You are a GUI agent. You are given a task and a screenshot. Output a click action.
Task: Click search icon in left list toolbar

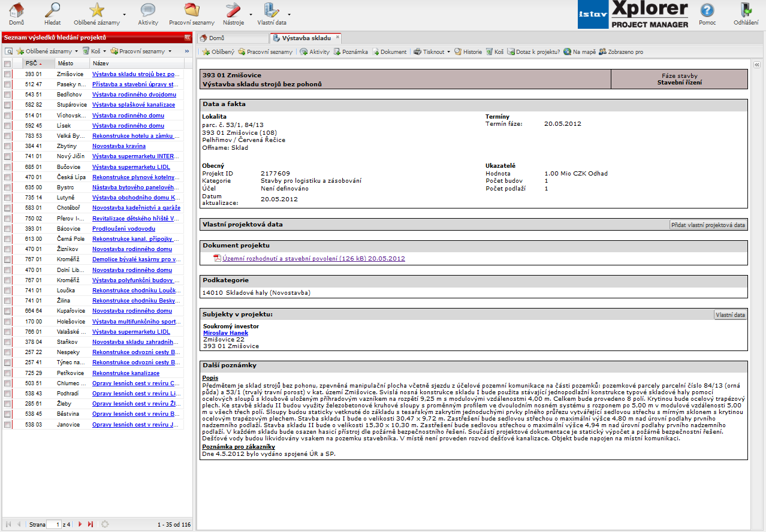pyautogui.click(x=9, y=52)
